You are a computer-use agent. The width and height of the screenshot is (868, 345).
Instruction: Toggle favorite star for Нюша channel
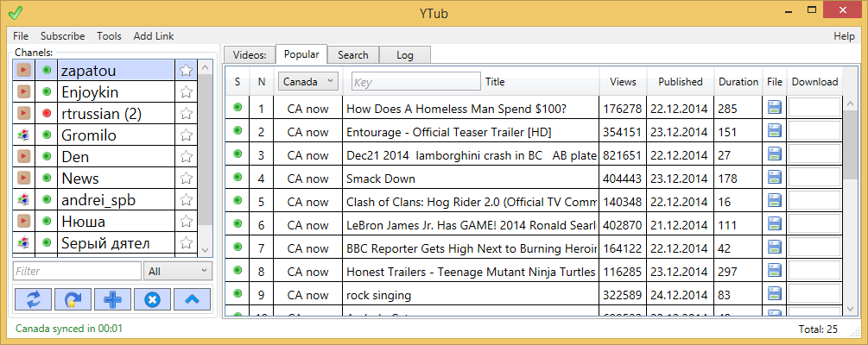click(x=187, y=221)
